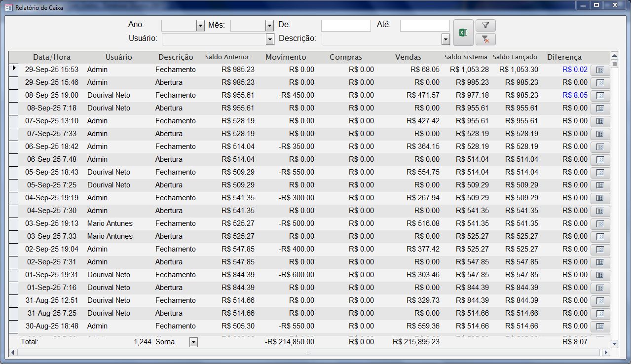Click the Diferença column header
Screen dimensions: 631x364
[x=564, y=57]
